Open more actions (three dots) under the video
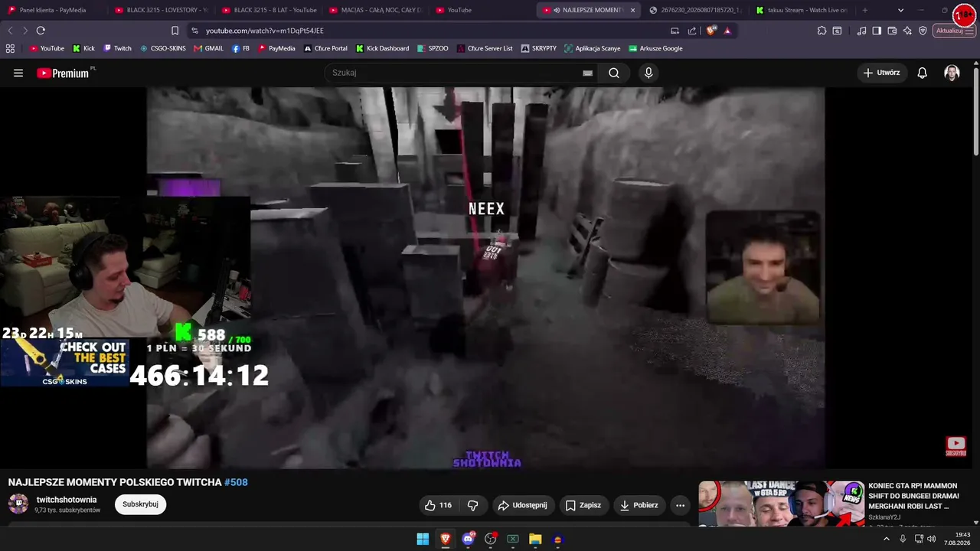The image size is (980, 551). [680, 505]
